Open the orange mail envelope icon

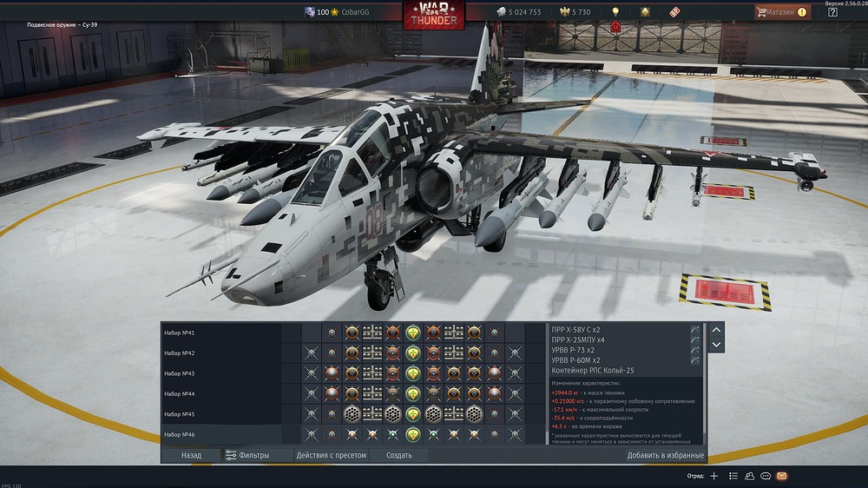tap(782, 476)
